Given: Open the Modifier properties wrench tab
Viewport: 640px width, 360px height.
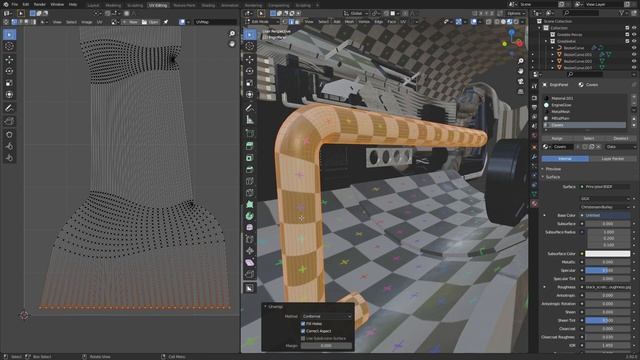Looking at the screenshot, I should click(534, 157).
